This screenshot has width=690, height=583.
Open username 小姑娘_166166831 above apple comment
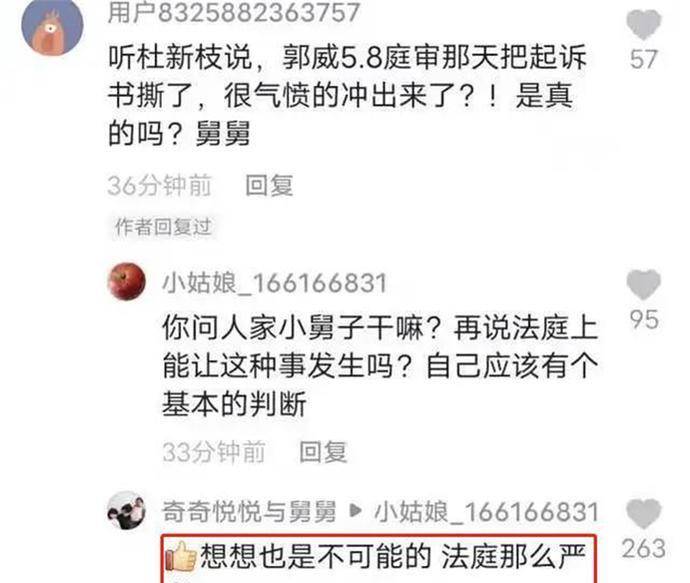[x=275, y=283]
